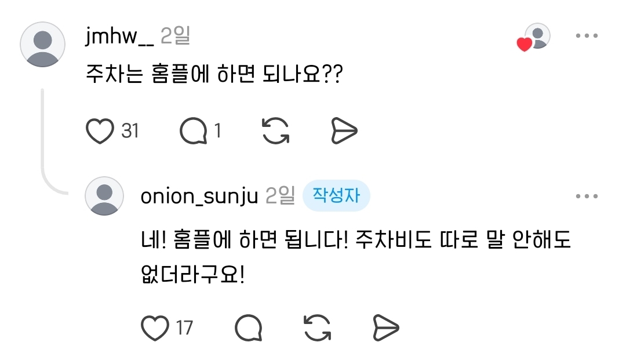
Task: Share jmhw__ comment via paper plane icon
Action: click(344, 131)
